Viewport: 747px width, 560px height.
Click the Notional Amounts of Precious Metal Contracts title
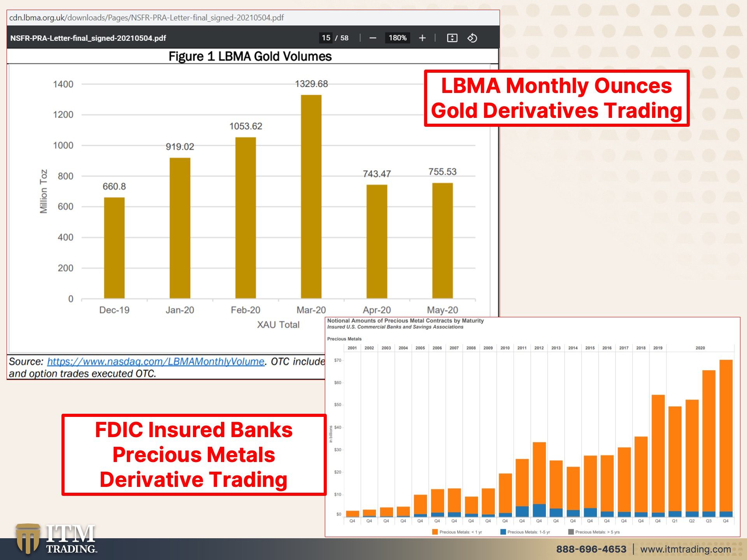point(405,320)
